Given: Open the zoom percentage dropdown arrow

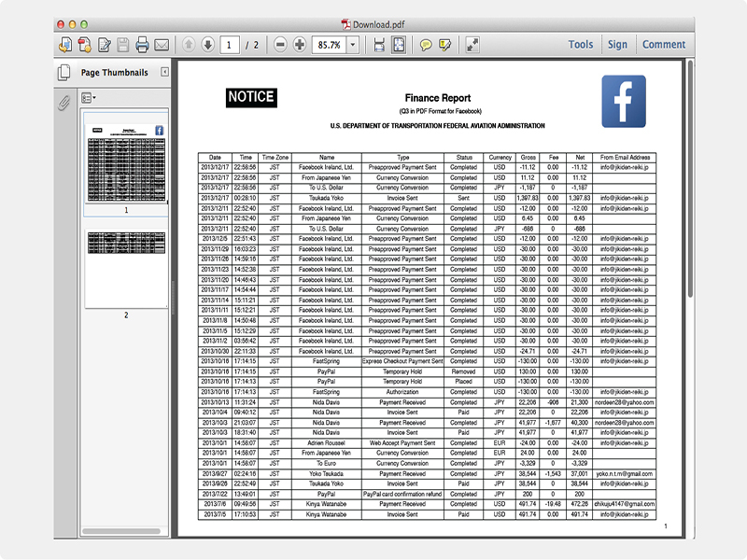Looking at the screenshot, I should coord(353,45).
